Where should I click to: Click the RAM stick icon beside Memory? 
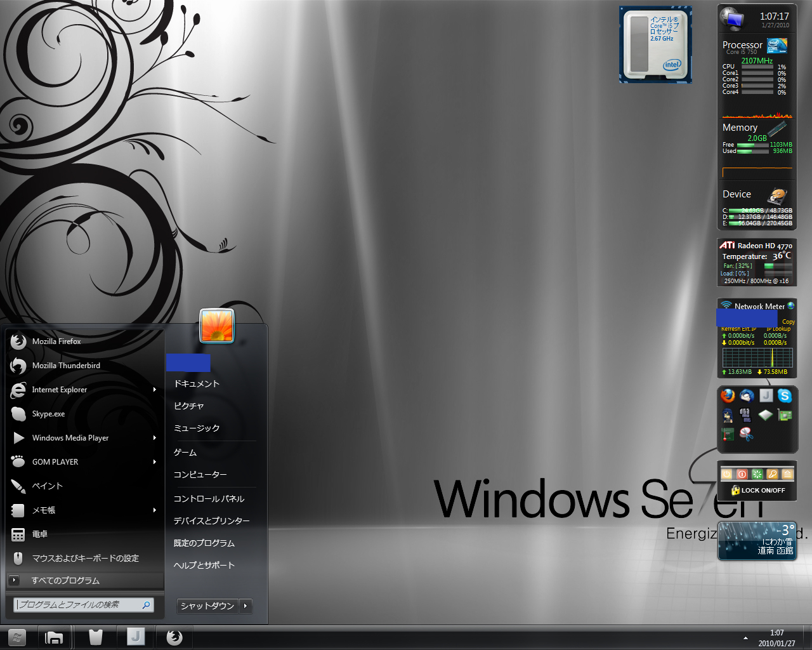(777, 129)
